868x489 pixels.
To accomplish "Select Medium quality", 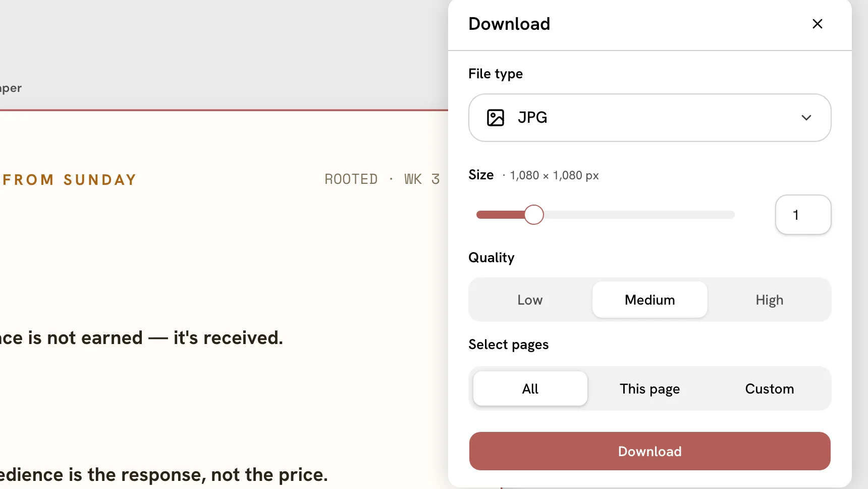I will pyautogui.click(x=649, y=300).
